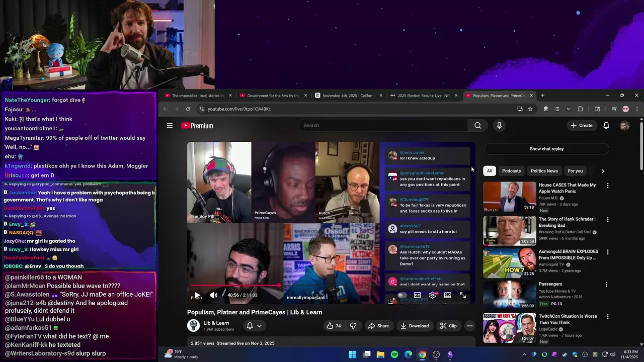644x362 pixels.
Task: Click the search magnifier button
Action: click(x=477, y=126)
